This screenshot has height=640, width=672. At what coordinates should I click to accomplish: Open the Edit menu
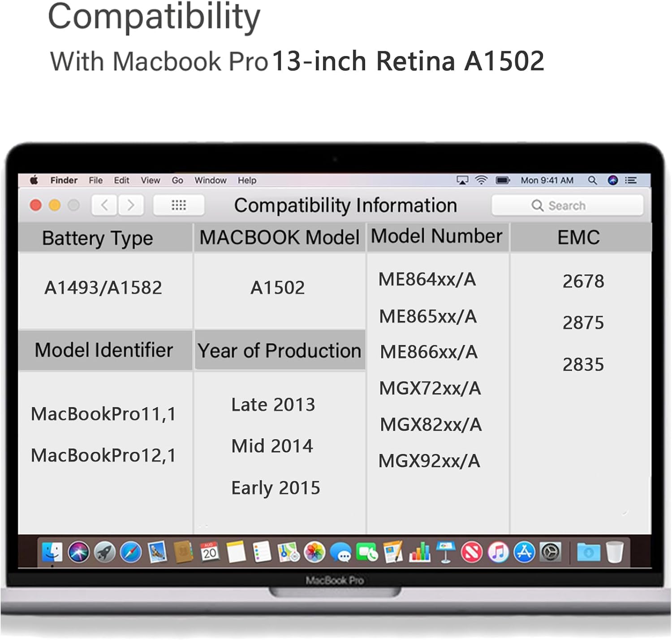pos(121,180)
